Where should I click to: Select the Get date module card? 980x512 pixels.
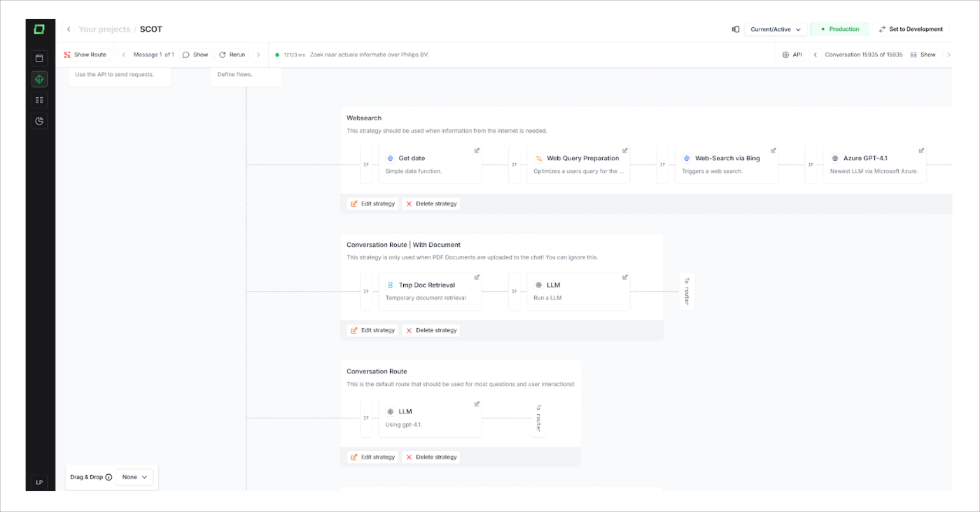coord(430,165)
